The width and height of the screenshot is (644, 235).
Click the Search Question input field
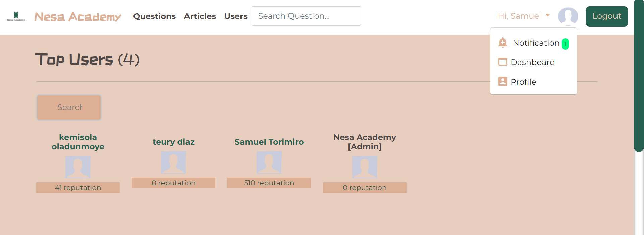pos(306,16)
